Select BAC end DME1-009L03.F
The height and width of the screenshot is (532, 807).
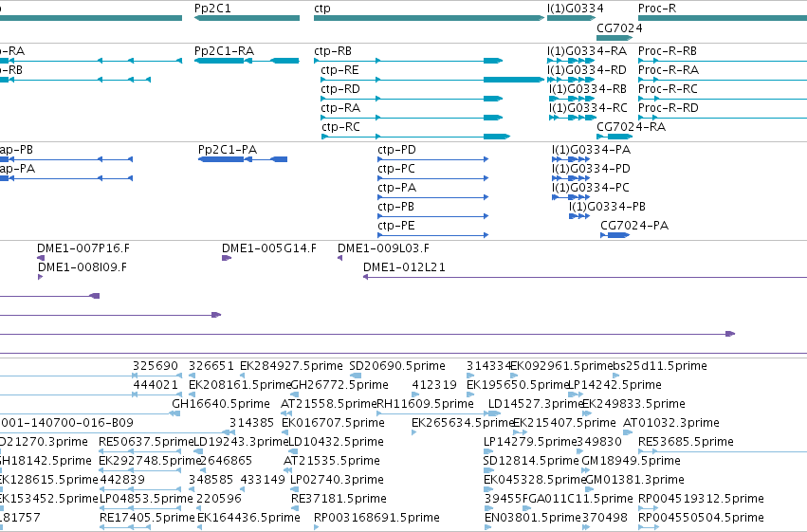pyautogui.click(x=339, y=258)
